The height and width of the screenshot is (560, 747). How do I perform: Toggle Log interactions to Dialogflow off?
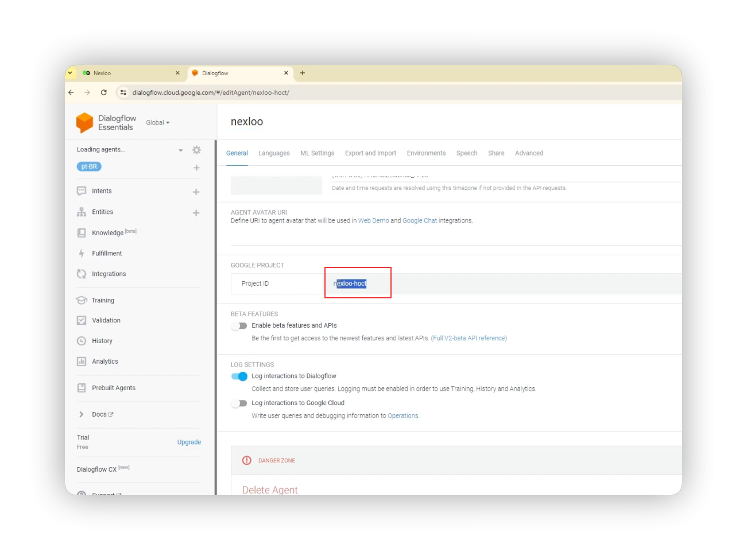pyautogui.click(x=239, y=376)
